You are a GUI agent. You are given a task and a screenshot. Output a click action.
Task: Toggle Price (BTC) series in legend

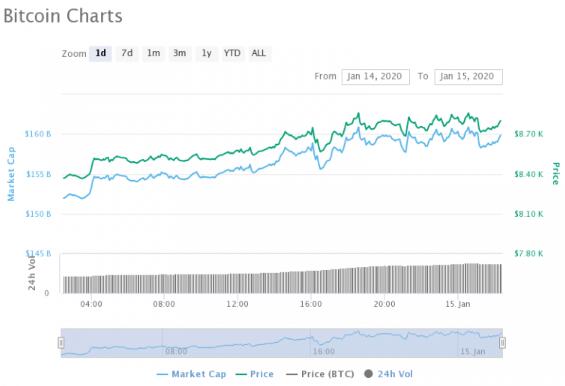[x=320, y=374]
